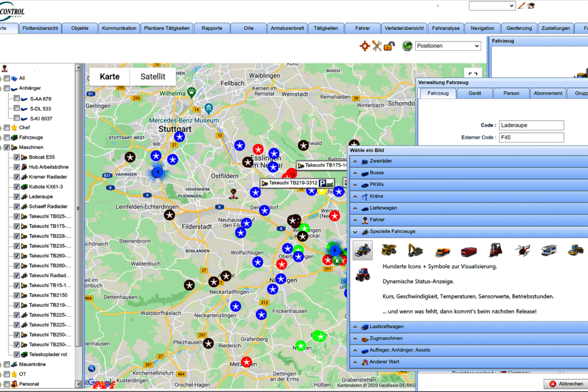Click the vehicle tree vertical scrollbar
The image size is (588, 392).
(78, 209)
